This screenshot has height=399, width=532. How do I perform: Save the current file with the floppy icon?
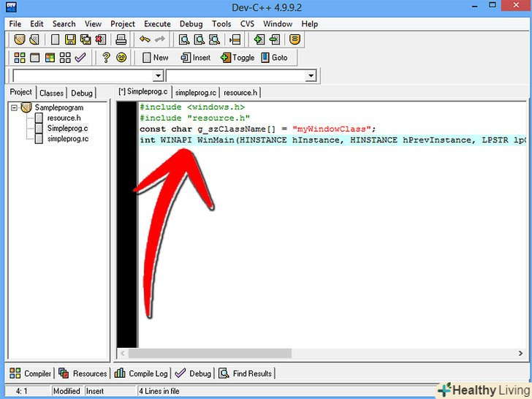(x=70, y=39)
